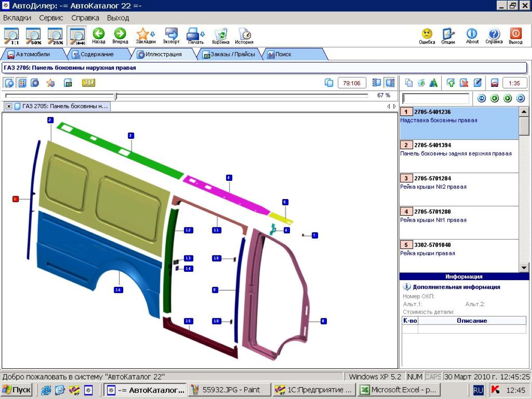Click the edit note parts icon
532x399 pixels.
[477, 83]
